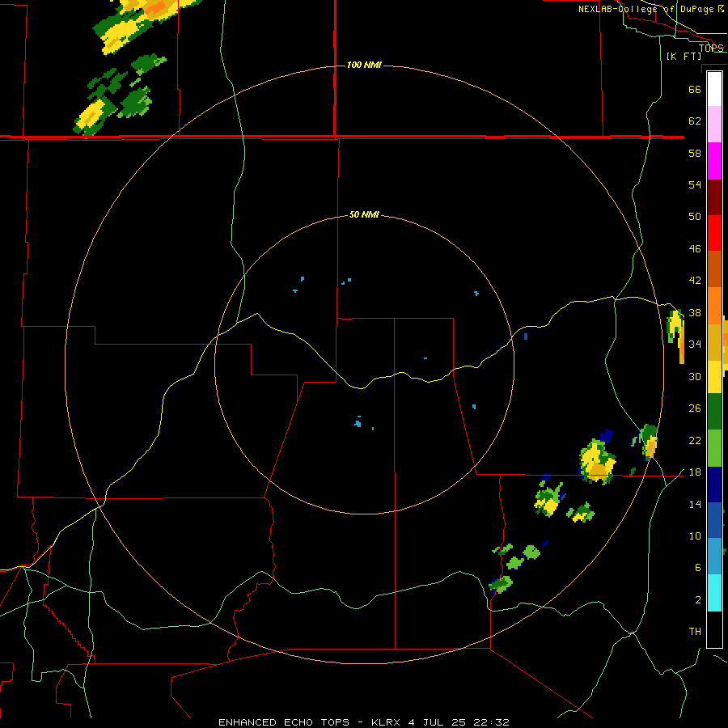The image size is (728, 728).
Task: Click legend value "26"
Action: 695,408
